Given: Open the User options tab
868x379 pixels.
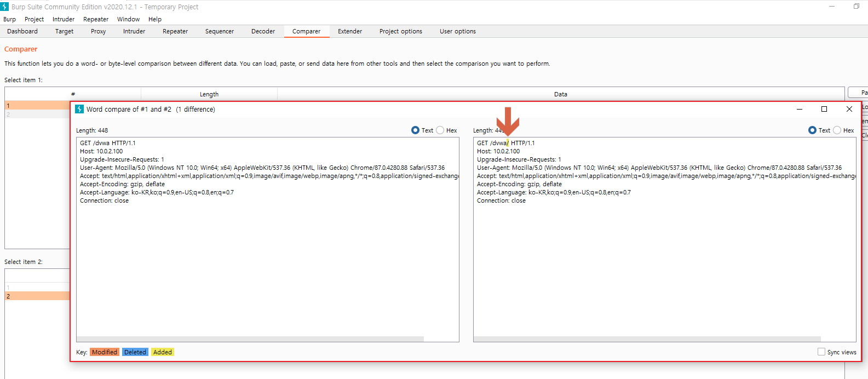Looking at the screenshot, I should [x=458, y=31].
